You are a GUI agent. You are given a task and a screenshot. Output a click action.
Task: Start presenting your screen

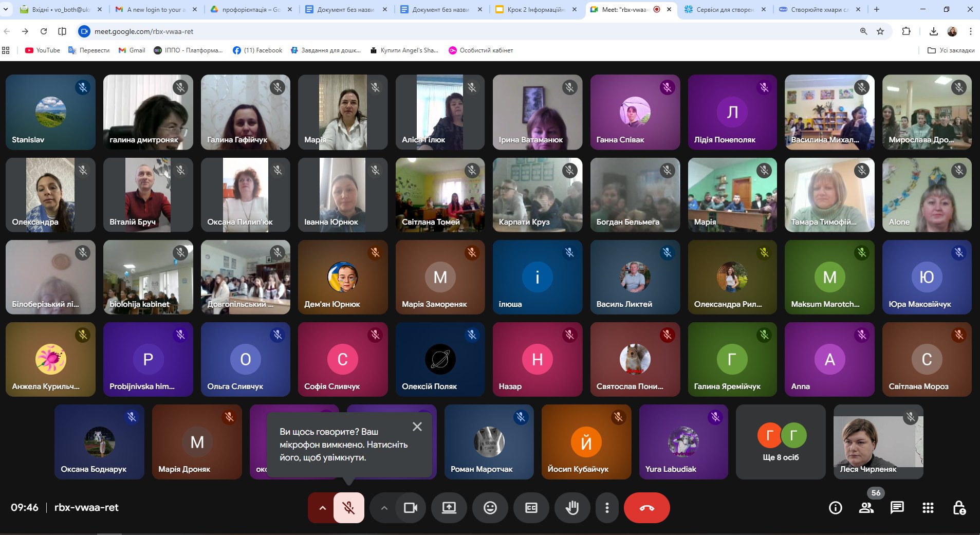pos(449,508)
